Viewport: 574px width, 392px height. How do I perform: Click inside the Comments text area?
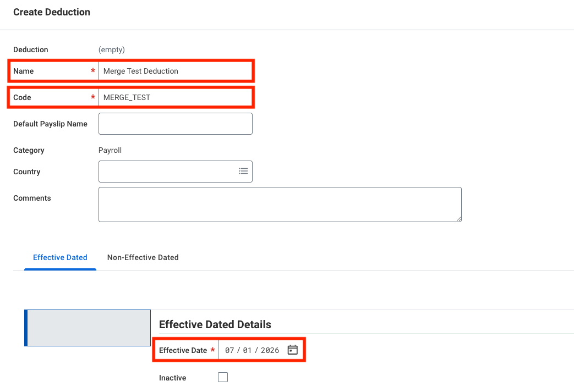(280, 205)
